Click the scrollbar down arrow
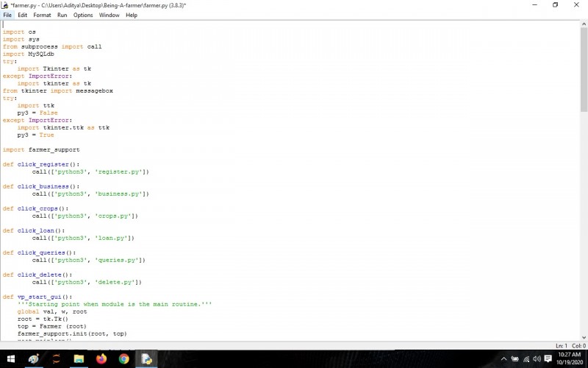Screen dimensions: 588x368 point(584,337)
